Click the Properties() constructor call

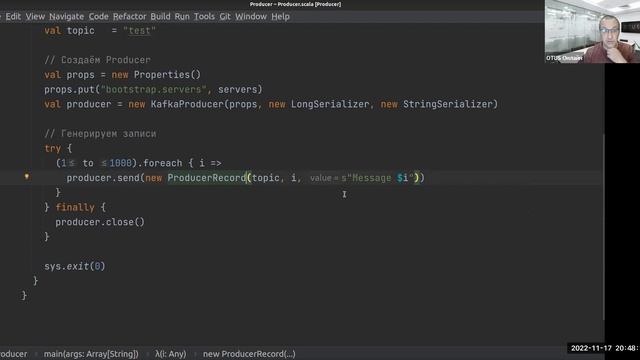tap(167, 75)
